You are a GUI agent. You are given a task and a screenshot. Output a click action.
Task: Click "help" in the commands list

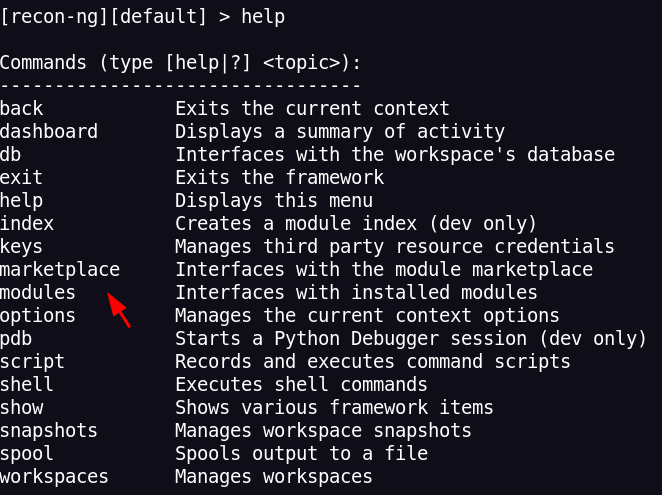pos(22,201)
